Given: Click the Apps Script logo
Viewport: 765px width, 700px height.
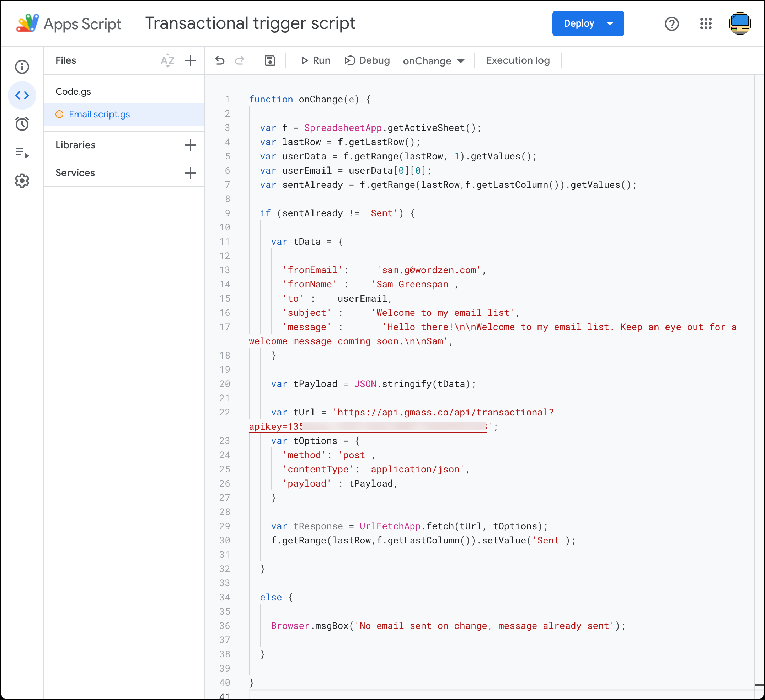Looking at the screenshot, I should pyautogui.click(x=69, y=23).
